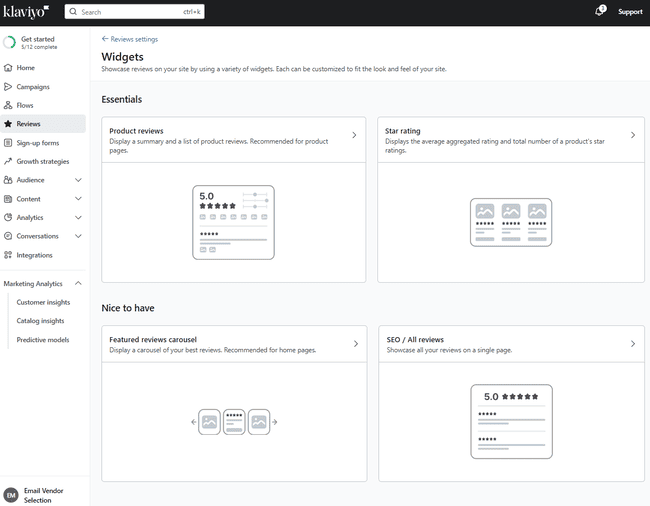This screenshot has height=506, width=650.
Task: Open Predictive models
Action: tap(43, 339)
